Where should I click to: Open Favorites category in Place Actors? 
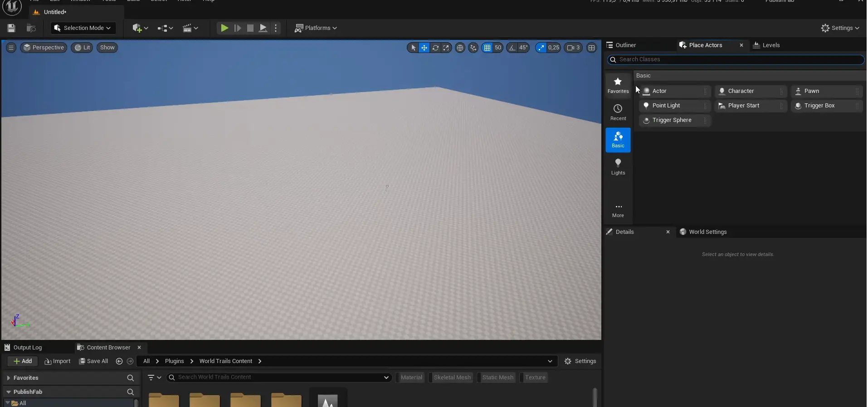click(x=618, y=85)
